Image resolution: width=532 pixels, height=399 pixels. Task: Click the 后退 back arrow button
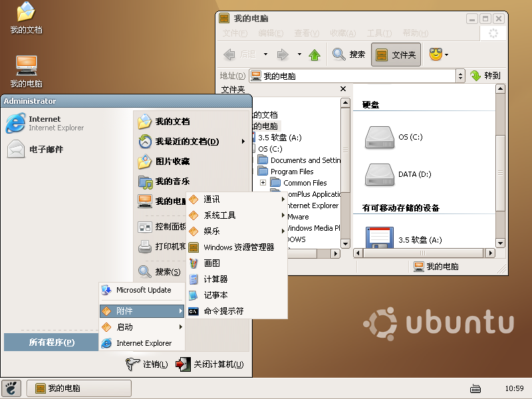(x=239, y=55)
